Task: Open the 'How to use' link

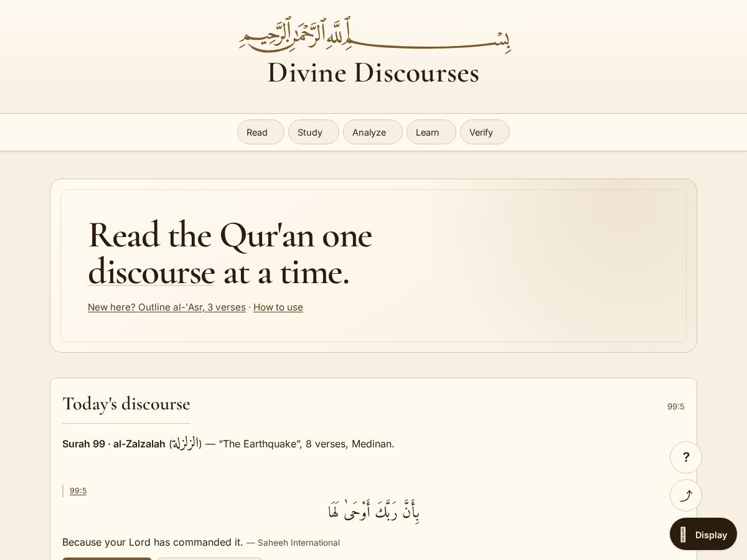Action: coord(278,307)
